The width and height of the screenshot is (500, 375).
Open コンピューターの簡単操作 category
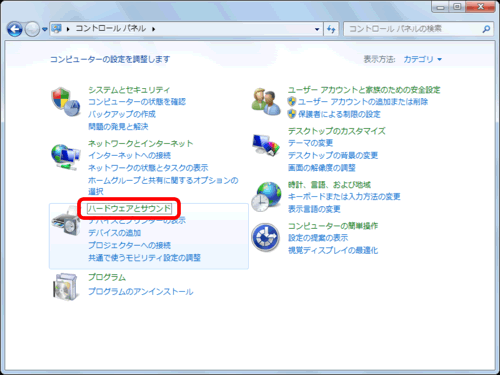pyautogui.click(x=333, y=226)
